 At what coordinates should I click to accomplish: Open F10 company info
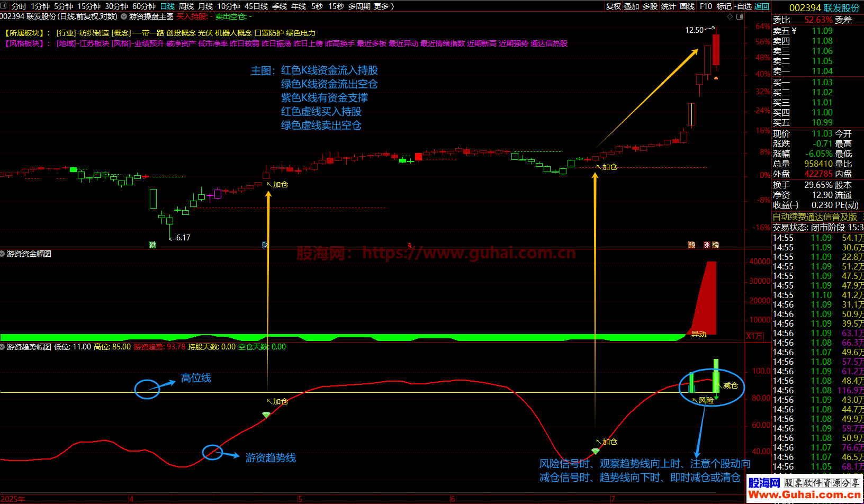[706, 6]
